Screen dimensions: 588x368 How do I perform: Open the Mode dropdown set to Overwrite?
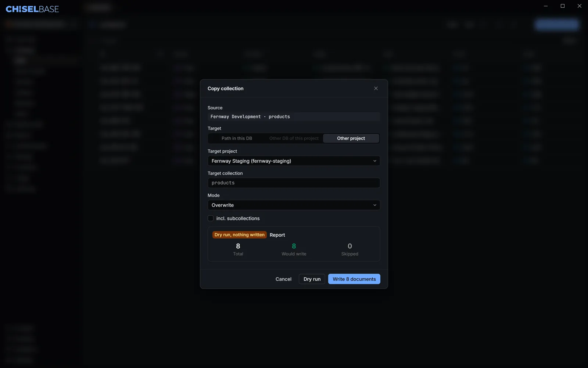(x=294, y=205)
